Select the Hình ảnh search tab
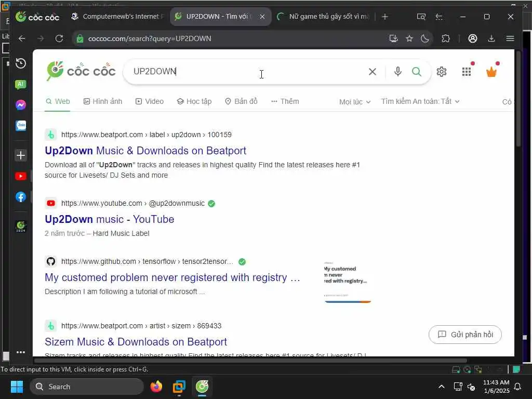 pos(103,101)
